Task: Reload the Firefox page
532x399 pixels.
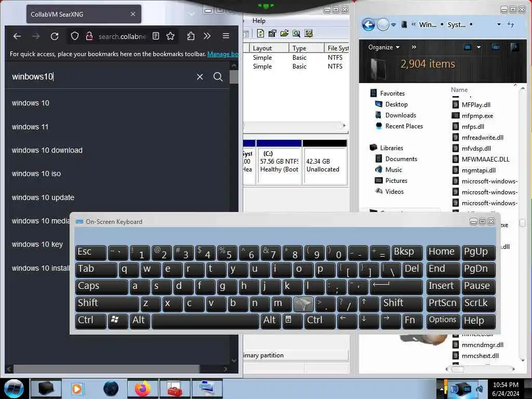Action: click(55, 36)
